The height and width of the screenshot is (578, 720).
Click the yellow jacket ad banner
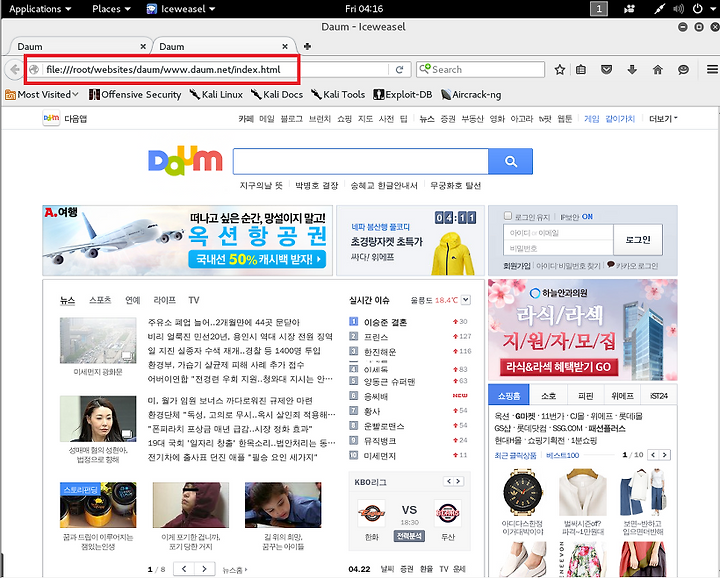pos(411,241)
